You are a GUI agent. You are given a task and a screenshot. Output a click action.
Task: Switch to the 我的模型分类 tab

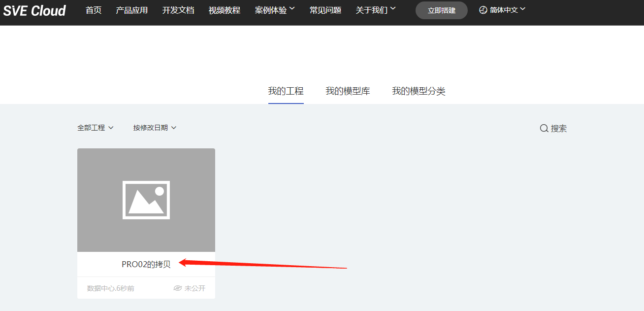(419, 91)
